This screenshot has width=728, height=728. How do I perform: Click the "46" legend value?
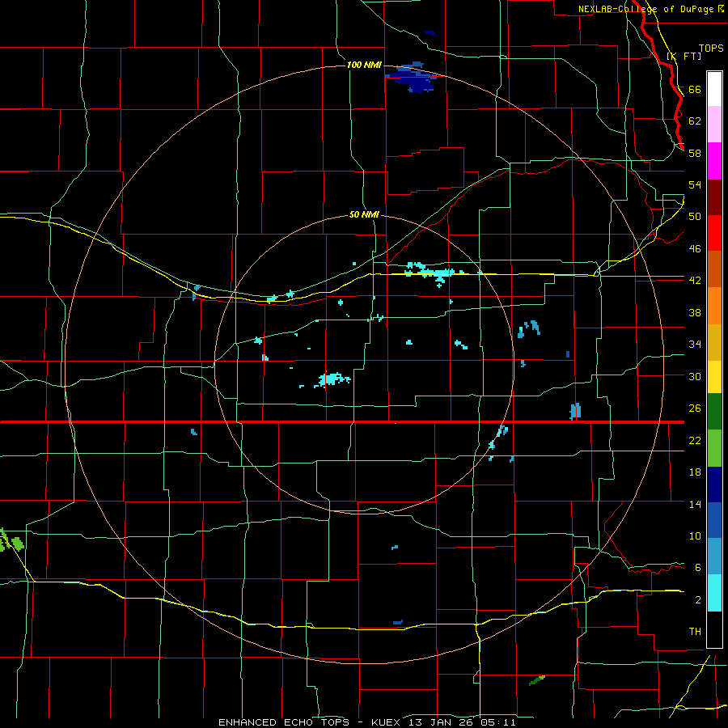(x=695, y=249)
